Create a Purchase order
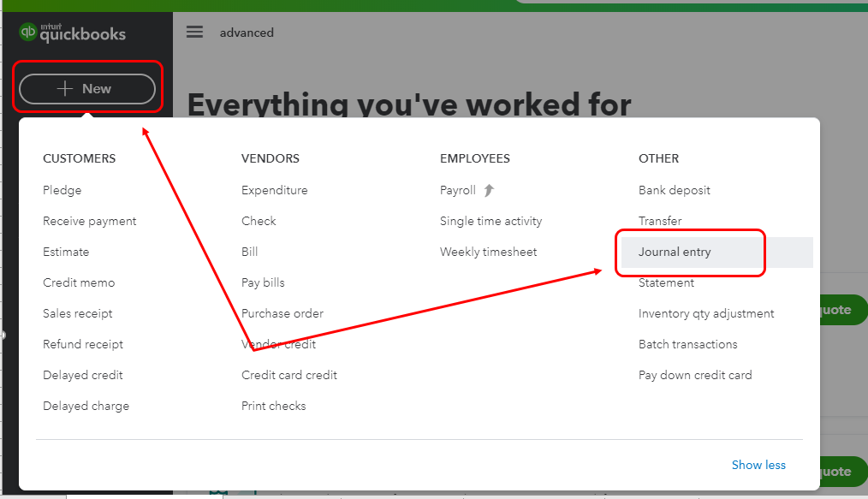The height and width of the screenshot is (499, 868). (282, 313)
